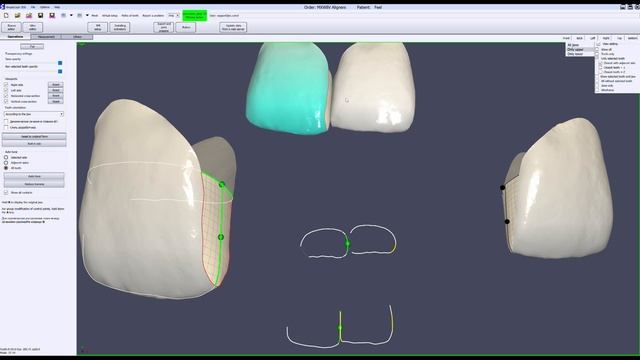The image size is (640, 360).
Task: Click the red floppy Save As icon
Action: [x=52, y=16]
